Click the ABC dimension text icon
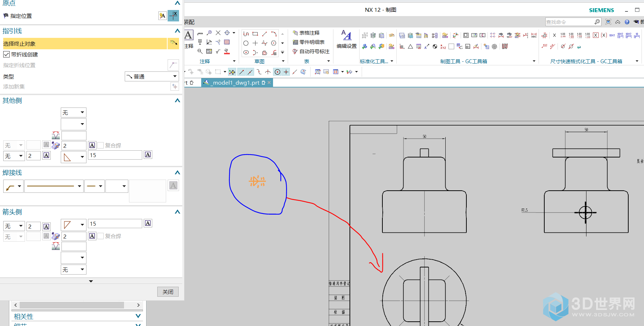644x326 pixels. click(x=534, y=35)
